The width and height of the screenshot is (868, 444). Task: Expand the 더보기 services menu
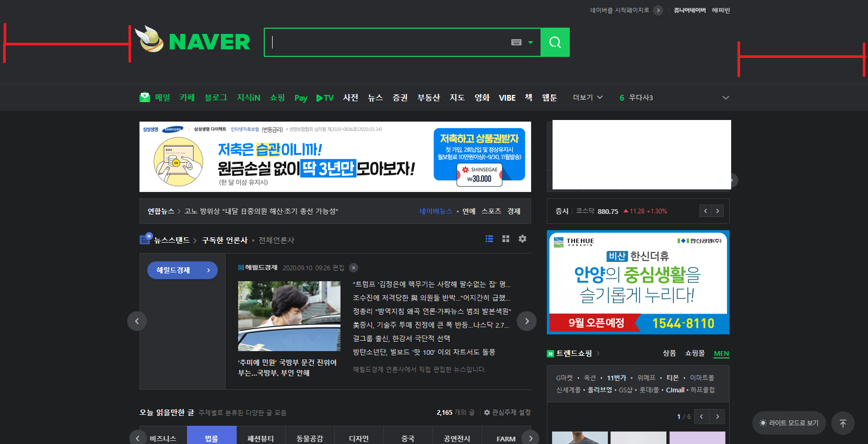coord(588,98)
